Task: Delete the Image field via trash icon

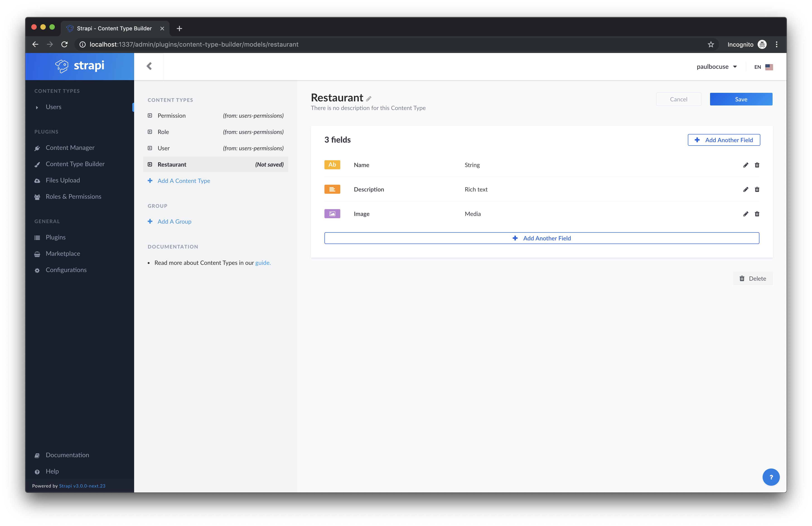Action: pyautogui.click(x=757, y=214)
